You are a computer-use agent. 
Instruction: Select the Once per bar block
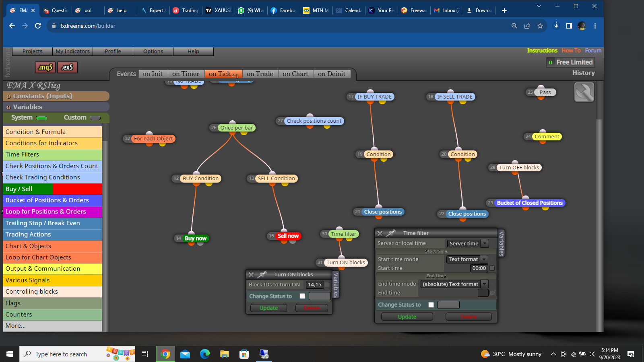coord(237,128)
